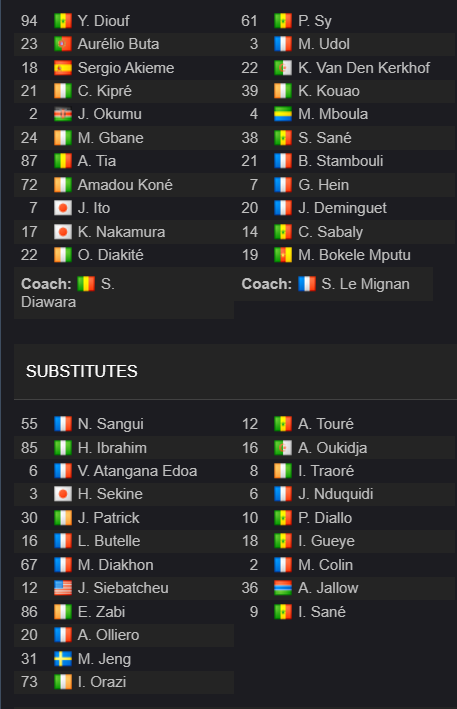
Task: Click the SUBSTITUTES section header
Action: (x=82, y=371)
